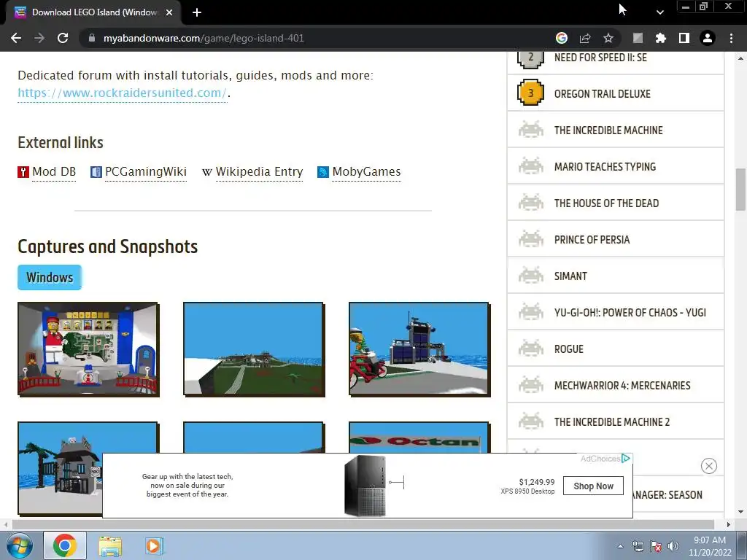Open a new browser tab

tap(197, 12)
